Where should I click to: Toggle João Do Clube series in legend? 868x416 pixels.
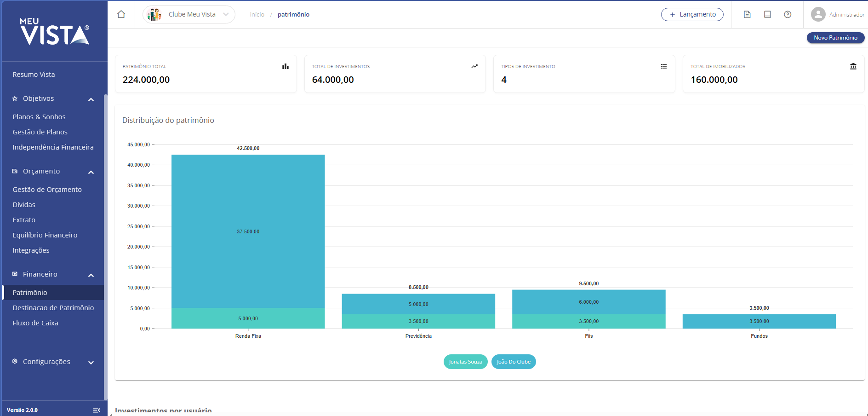[x=514, y=362]
